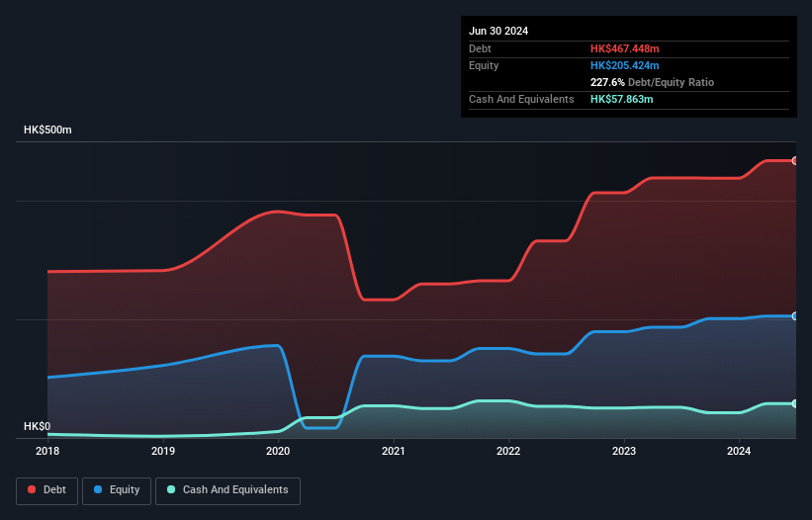Click the HK$467.448m debt value
The width and height of the screenshot is (812, 520).
tap(624, 48)
